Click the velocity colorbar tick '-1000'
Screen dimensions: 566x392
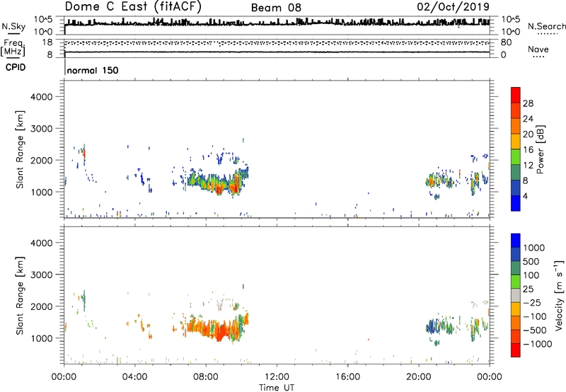tap(537, 344)
